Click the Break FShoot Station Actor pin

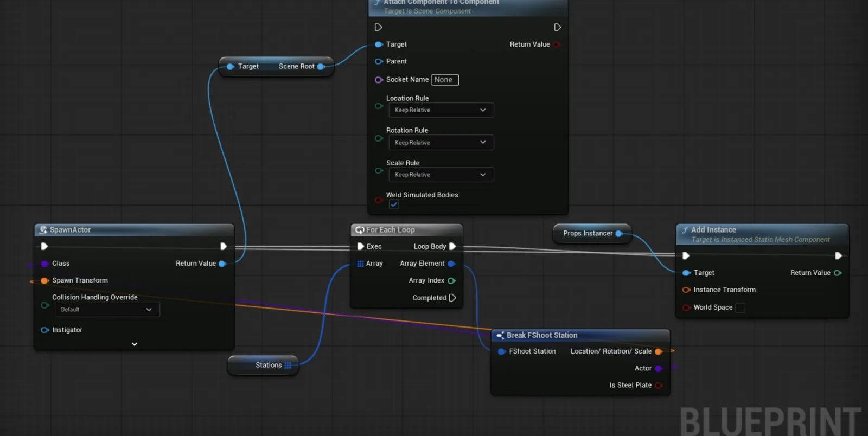click(x=659, y=368)
